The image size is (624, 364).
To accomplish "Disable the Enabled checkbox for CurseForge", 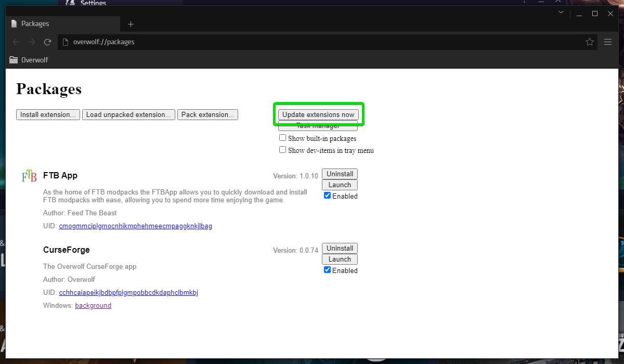I will 327,269.
